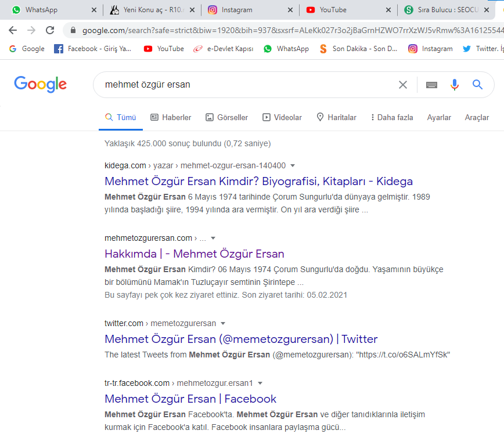This screenshot has height=441, width=504.
Task: Open the Mehmet Özgür Ersan Facebook result
Action: coord(190,399)
